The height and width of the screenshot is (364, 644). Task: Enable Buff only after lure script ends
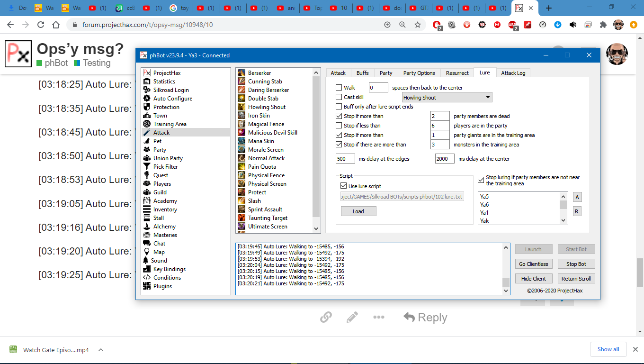click(339, 107)
